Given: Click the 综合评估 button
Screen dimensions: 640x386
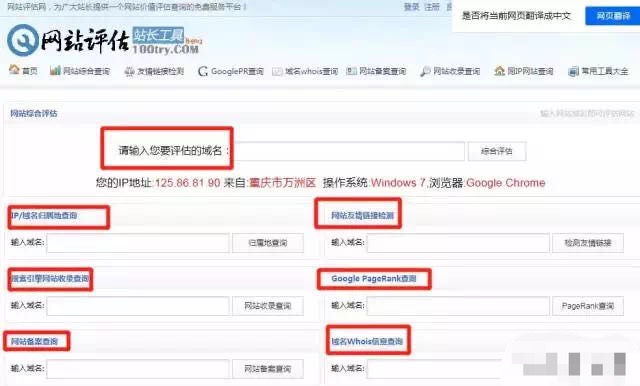Looking at the screenshot, I should pyautogui.click(x=497, y=151).
